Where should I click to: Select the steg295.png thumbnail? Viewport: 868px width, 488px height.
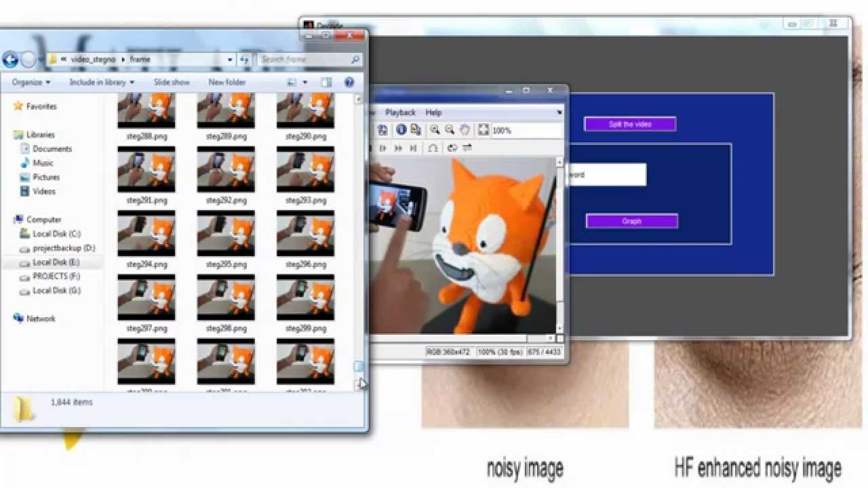226,233
